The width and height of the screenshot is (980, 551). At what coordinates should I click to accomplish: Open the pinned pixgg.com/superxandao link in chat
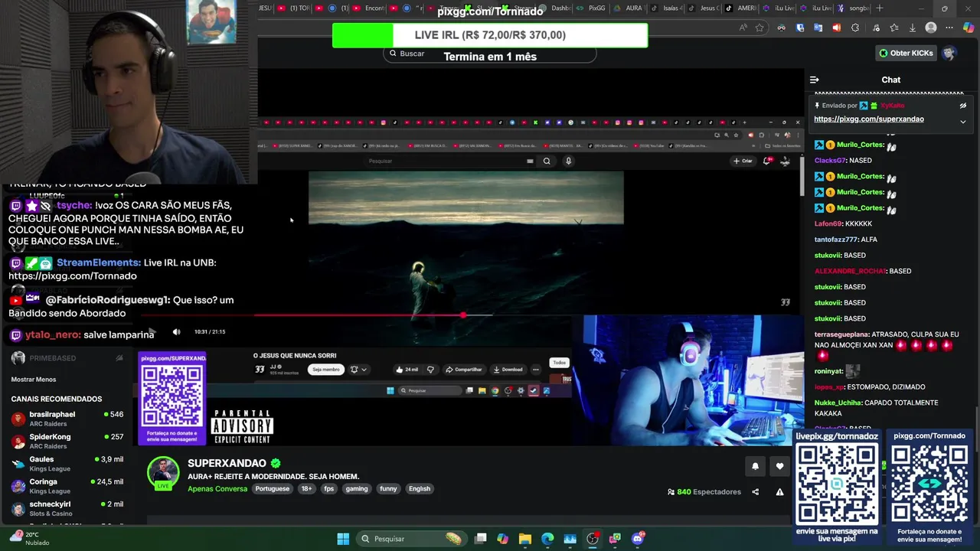(868, 119)
